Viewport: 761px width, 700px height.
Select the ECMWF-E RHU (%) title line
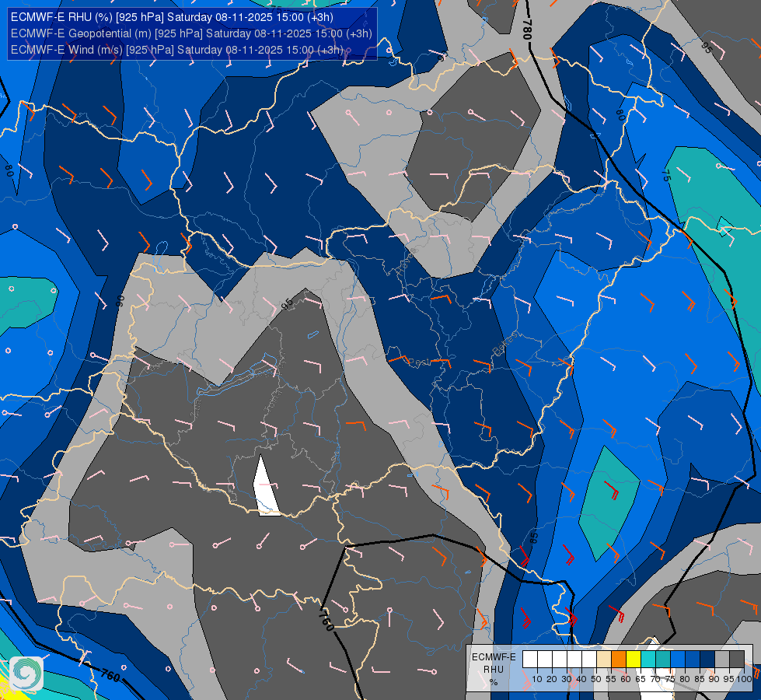[x=172, y=17]
